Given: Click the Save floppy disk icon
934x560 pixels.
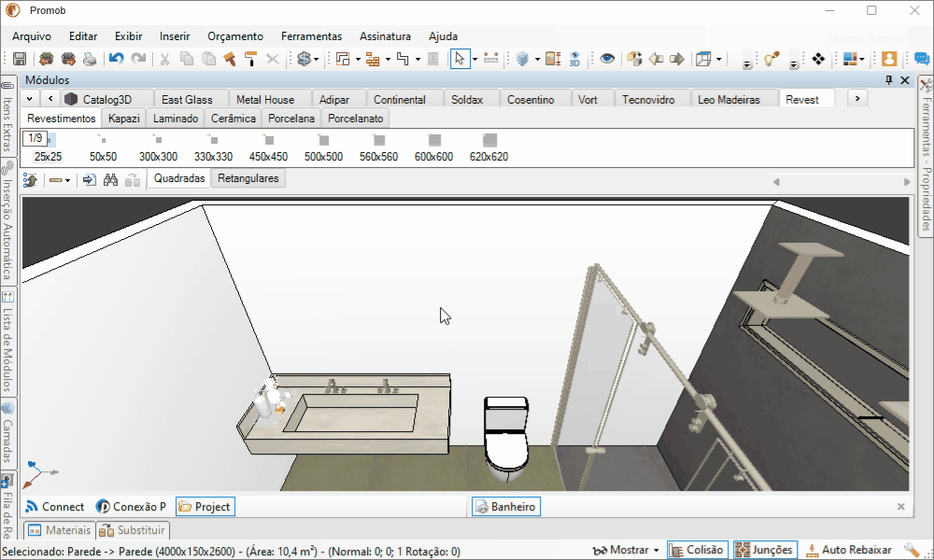Looking at the screenshot, I should pos(20,59).
